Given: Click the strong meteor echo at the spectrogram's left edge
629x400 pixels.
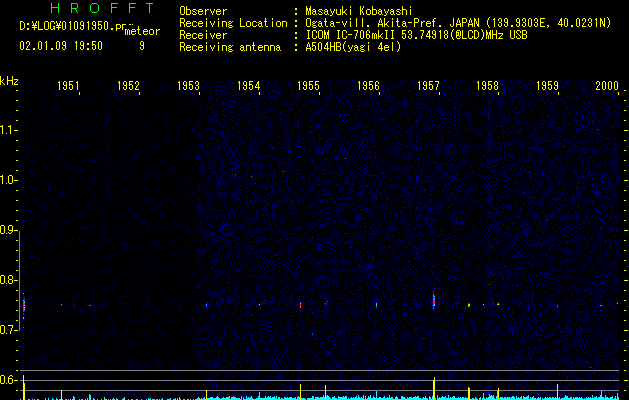Looking at the screenshot, I should [24, 306].
